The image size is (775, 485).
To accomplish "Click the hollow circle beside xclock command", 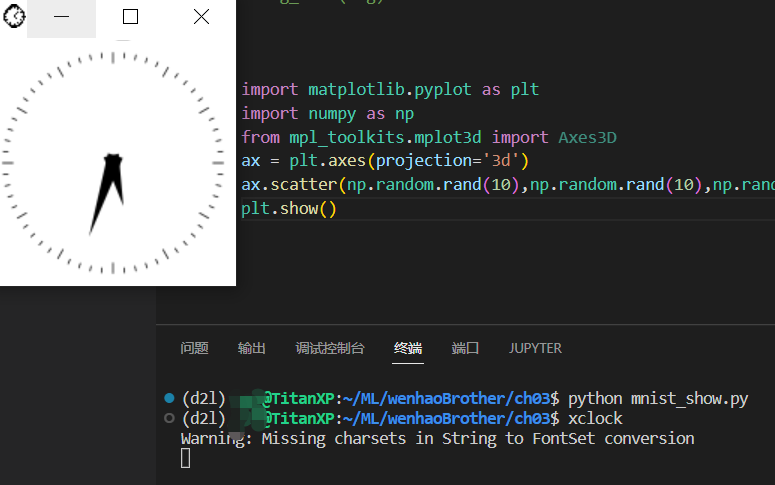I will [x=169, y=418].
